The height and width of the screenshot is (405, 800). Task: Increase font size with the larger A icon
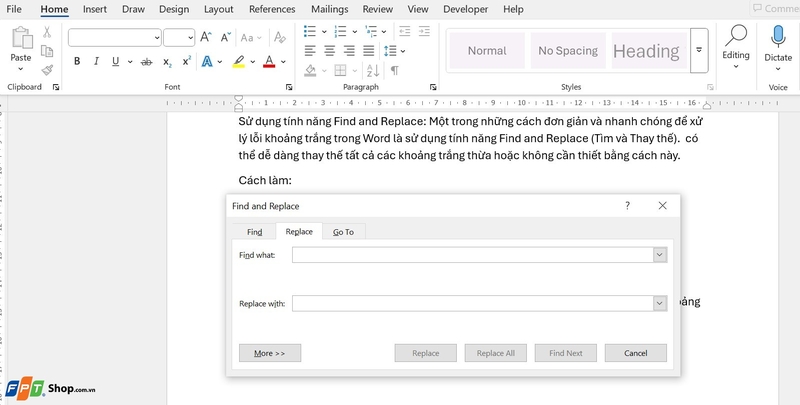[206, 37]
